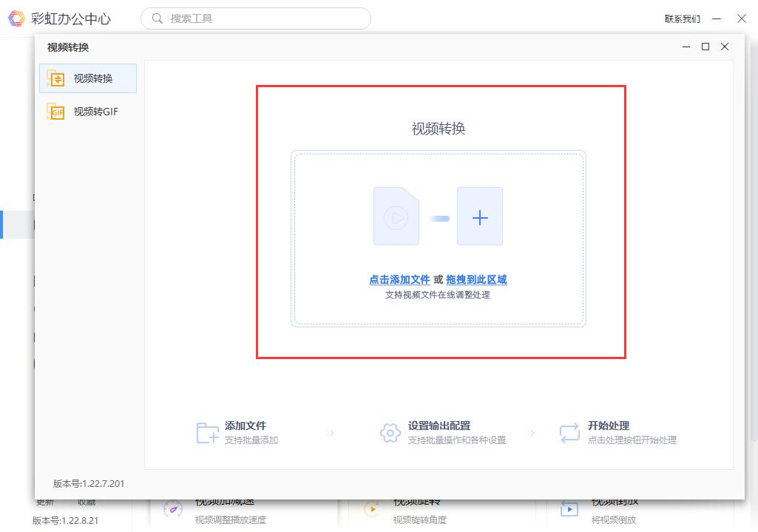Screen dimensions: 758x532
Task: Click the 彩虹办公中心 app logo
Action: click(17, 18)
